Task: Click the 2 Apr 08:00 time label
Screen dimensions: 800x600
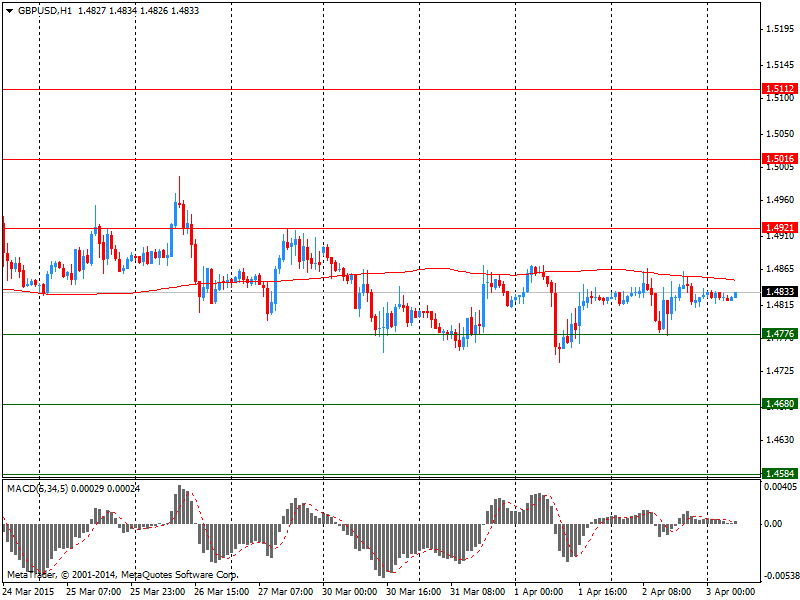Action: (666, 592)
